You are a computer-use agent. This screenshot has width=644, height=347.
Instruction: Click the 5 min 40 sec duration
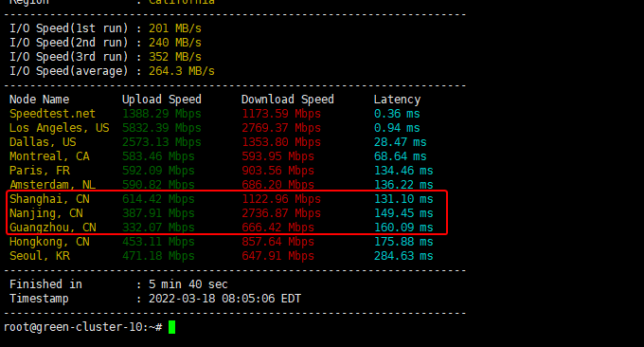coord(188,284)
